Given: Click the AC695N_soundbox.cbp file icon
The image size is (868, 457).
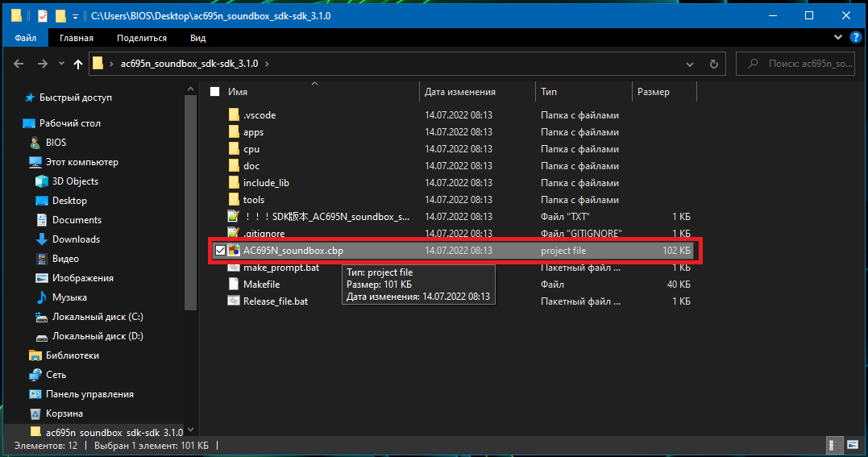Looking at the screenshot, I should (234, 251).
